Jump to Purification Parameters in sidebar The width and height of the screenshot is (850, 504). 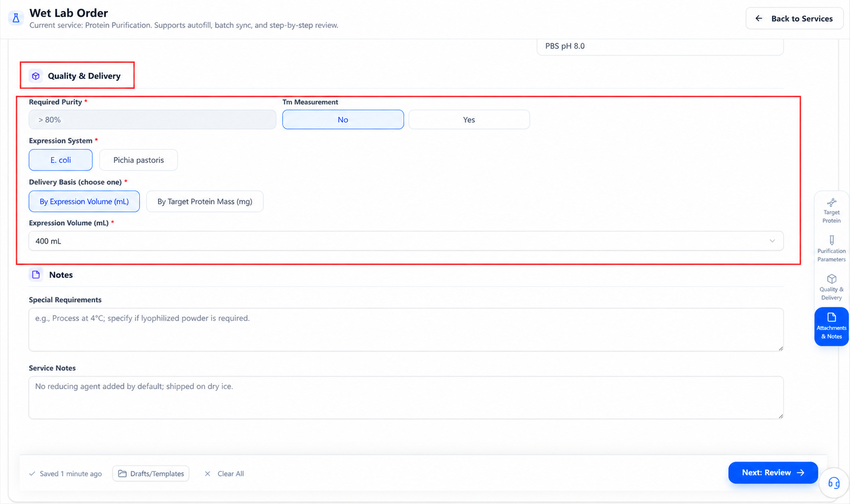(x=831, y=249)
